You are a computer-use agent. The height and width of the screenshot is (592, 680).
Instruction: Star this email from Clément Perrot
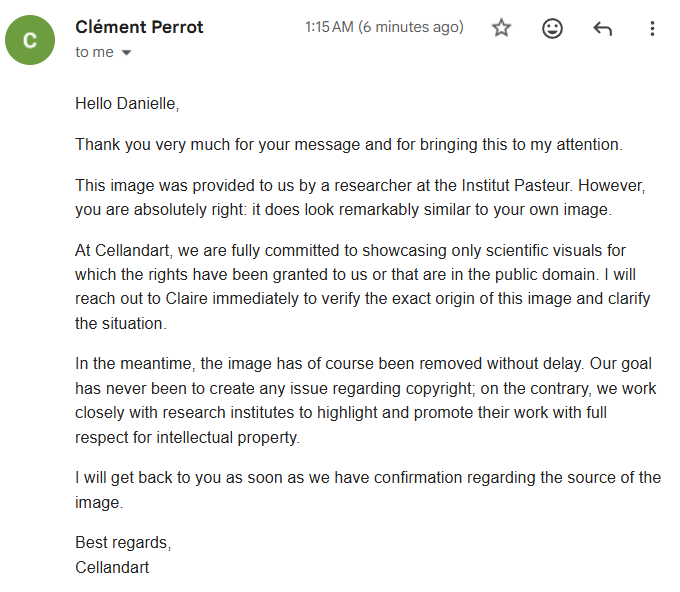[502, 29]
